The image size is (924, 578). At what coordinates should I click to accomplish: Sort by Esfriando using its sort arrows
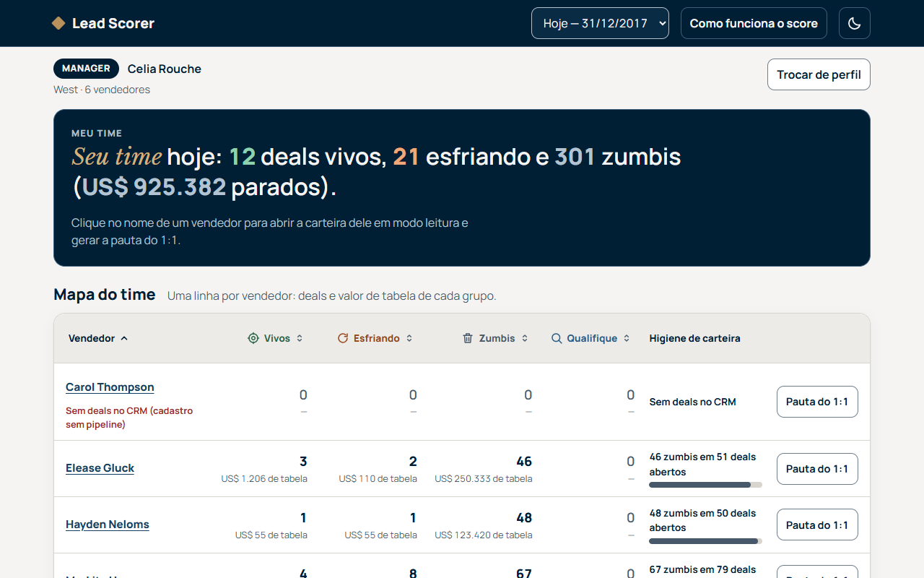(x=409, y=338)
